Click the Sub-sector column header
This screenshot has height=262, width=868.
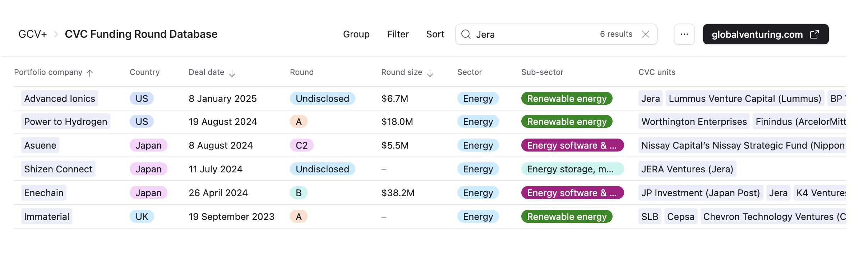(x=542, y=72)
